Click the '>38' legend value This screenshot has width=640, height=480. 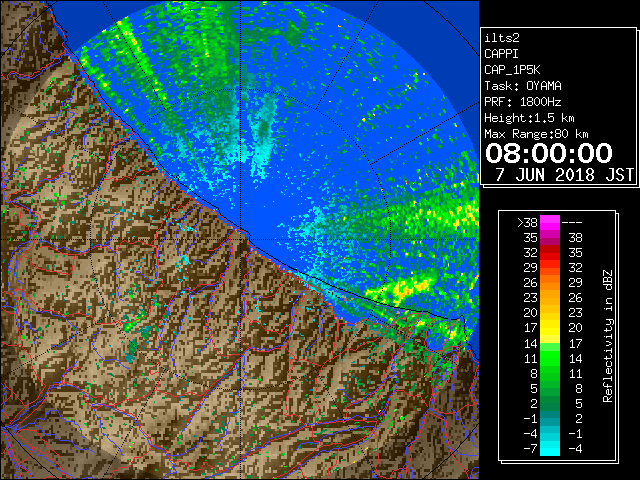pyautogui.click(x=527, y=222)
